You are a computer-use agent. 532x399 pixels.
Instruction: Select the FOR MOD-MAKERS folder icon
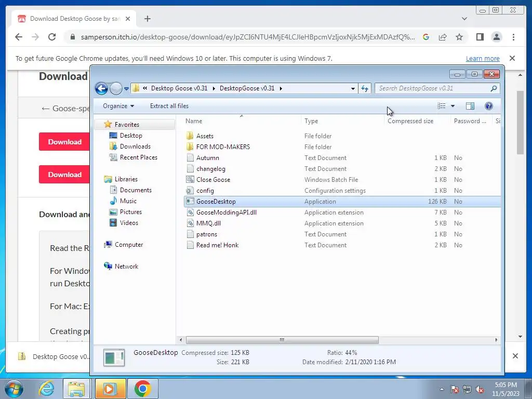[x=190, y=147]
